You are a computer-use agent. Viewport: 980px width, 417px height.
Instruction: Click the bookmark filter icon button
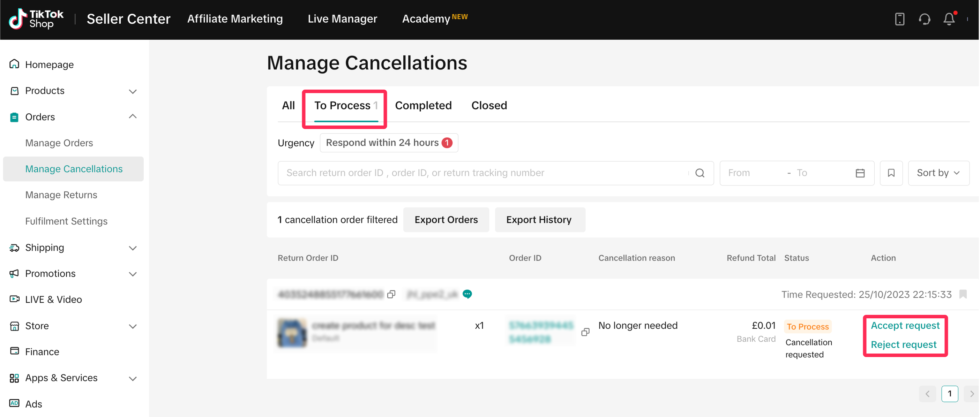click(891, 173)
